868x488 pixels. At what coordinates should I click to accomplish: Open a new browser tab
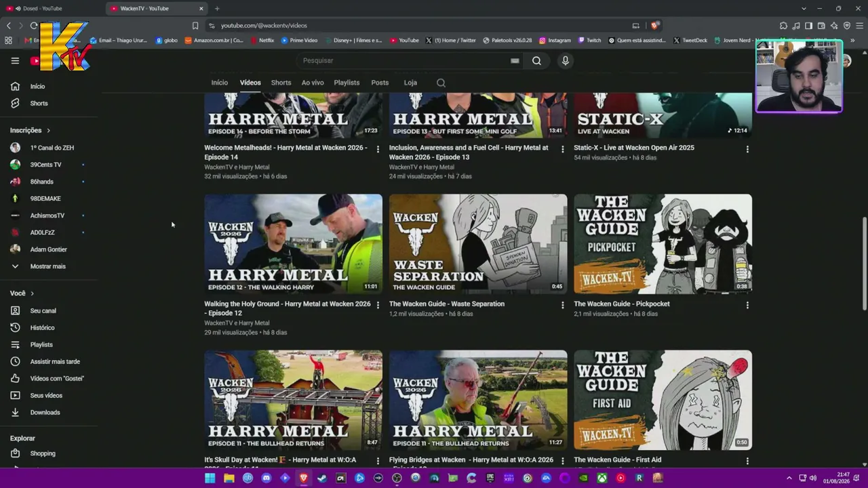217,8
